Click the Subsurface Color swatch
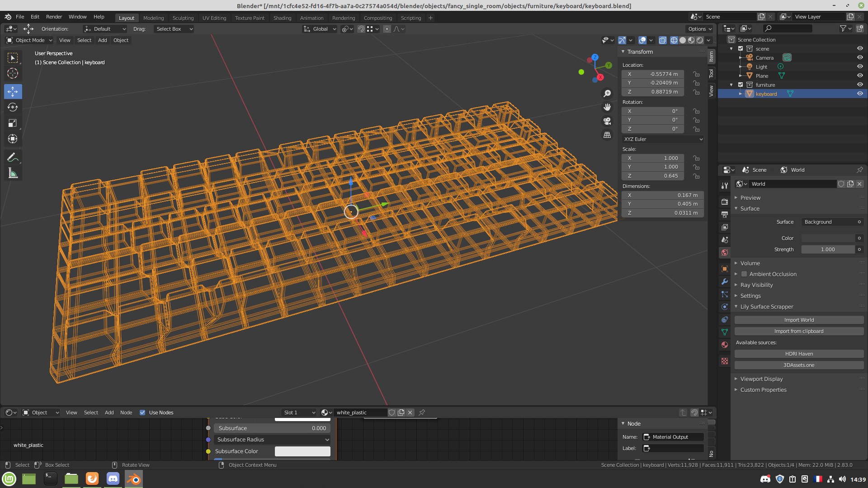This screenshot has width=868, height=488. click(x=302, y=451)
